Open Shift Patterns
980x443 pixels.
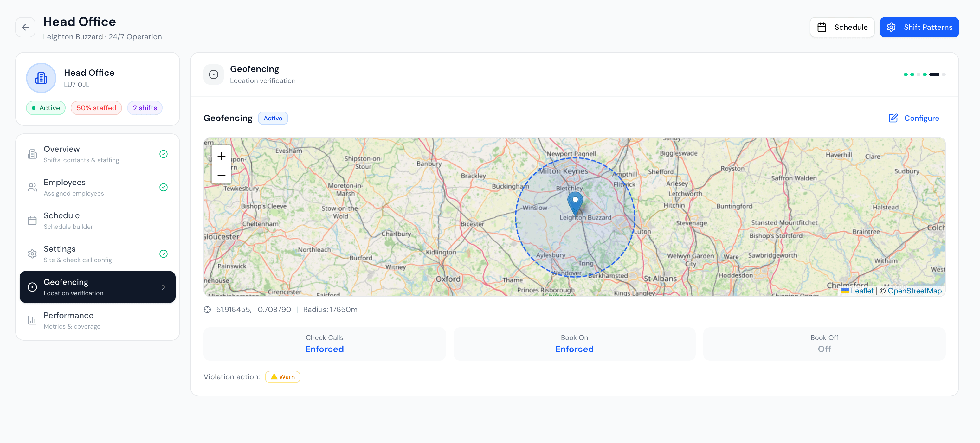(x=919, y=27)
